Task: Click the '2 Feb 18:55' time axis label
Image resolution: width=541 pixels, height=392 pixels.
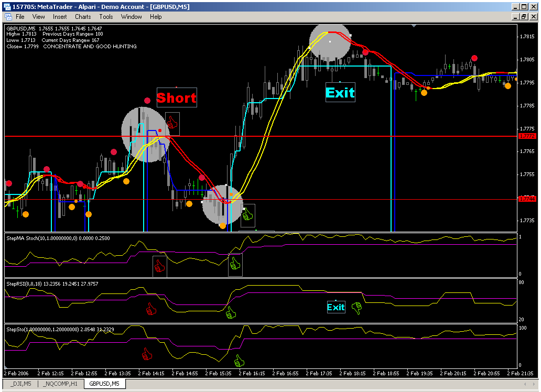Action: [386, 373]
